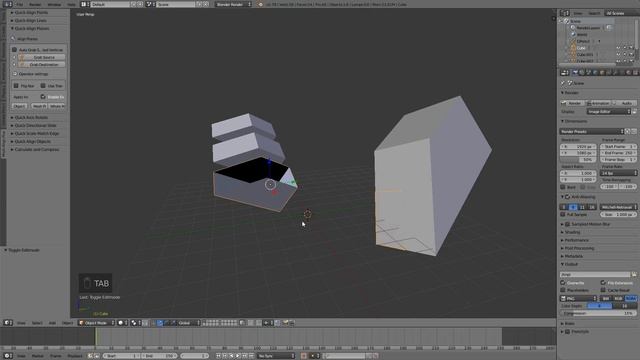The image size is (640, 360).
Task: Set the timeline End frame field
Action: (x=160, y=356)
